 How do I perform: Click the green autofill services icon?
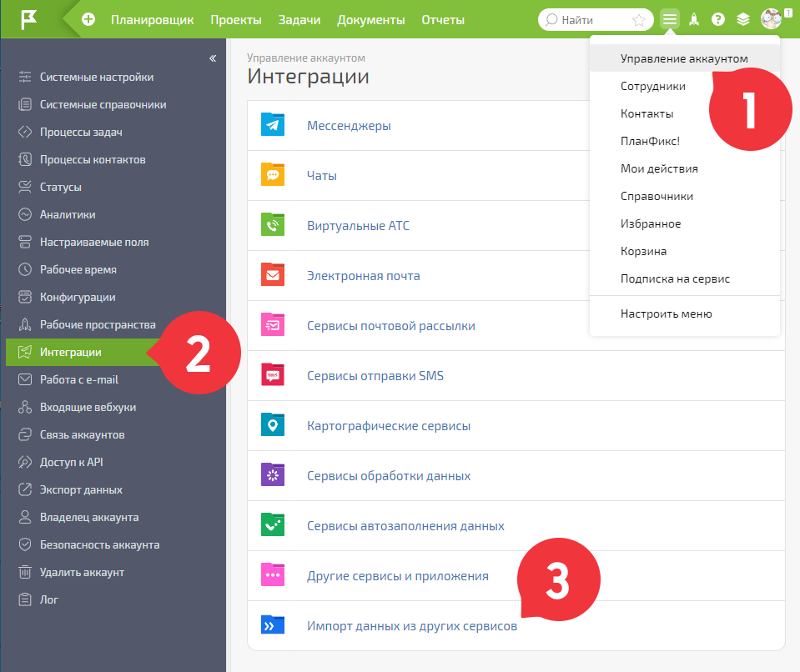pos(273,524)
